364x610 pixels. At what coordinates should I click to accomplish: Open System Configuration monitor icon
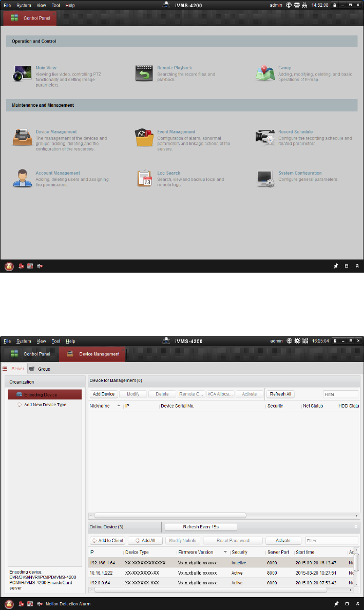(265, 178)
